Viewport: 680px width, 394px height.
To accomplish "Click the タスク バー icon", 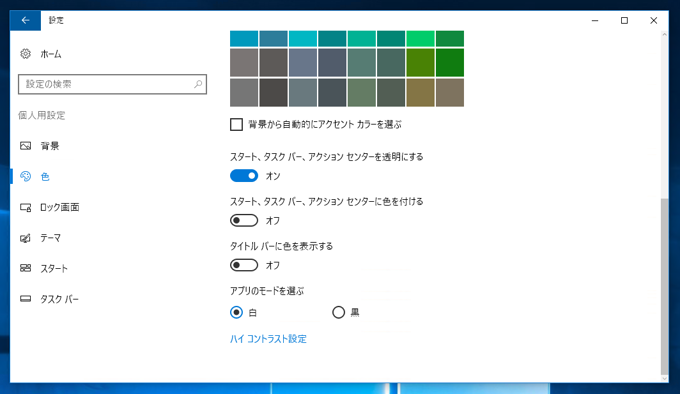I will [x=26, y=299].
